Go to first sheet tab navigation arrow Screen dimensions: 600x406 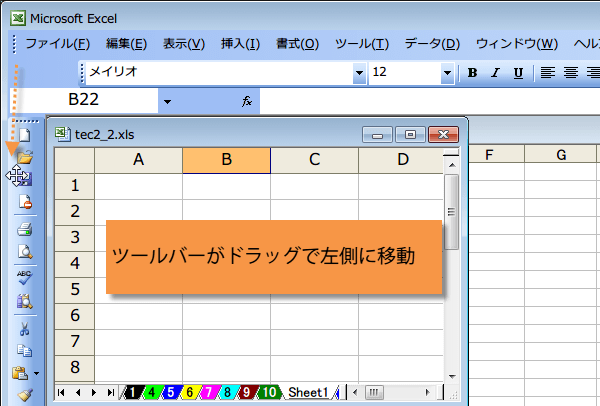pyautogui.click(x=61, y=392)
